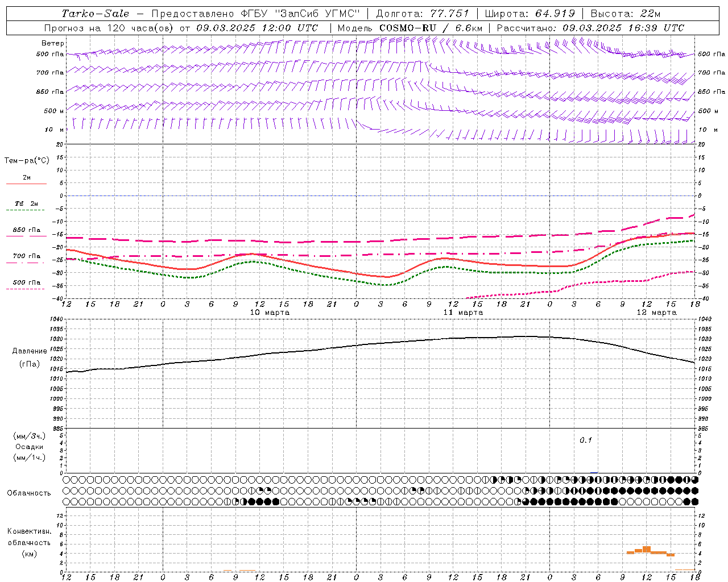Select the '(гПа)' unit under Давление
This screenshot has width=728, height=582.
(30, 364)
